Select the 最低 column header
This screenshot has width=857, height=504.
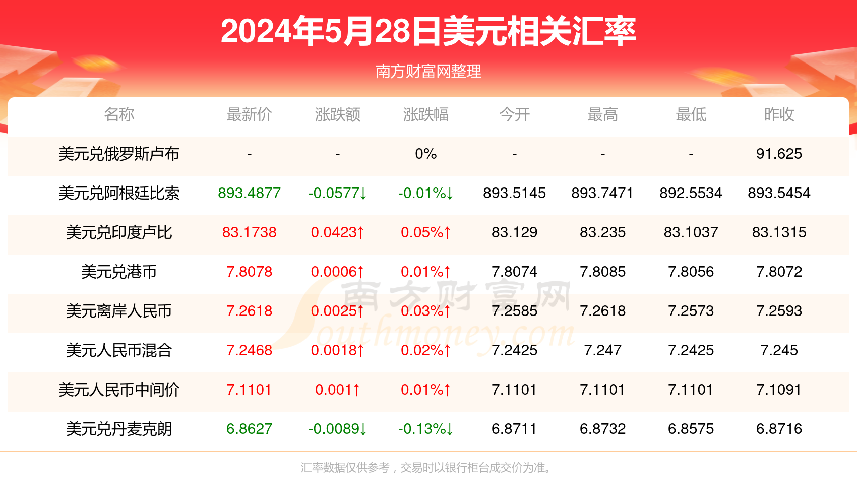tap(691, 114)
